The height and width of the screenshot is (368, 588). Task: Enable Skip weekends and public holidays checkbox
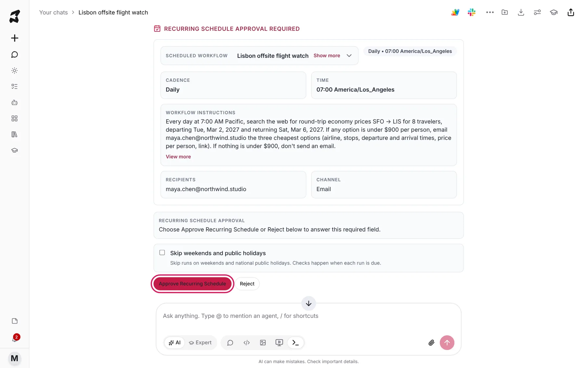click(x=162, y=253)
